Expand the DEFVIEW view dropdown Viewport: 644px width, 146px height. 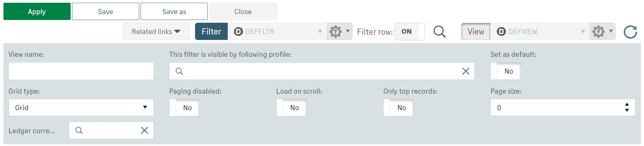click(583, 32)
